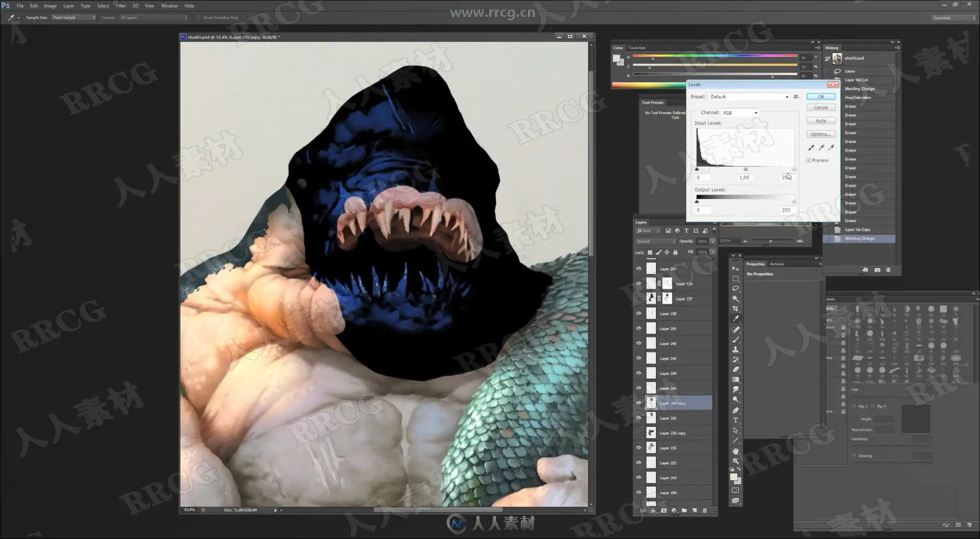Hide Layer 238 visibility eye
The height and width of the screenshot is (539, 980).
tap(638, 314)
